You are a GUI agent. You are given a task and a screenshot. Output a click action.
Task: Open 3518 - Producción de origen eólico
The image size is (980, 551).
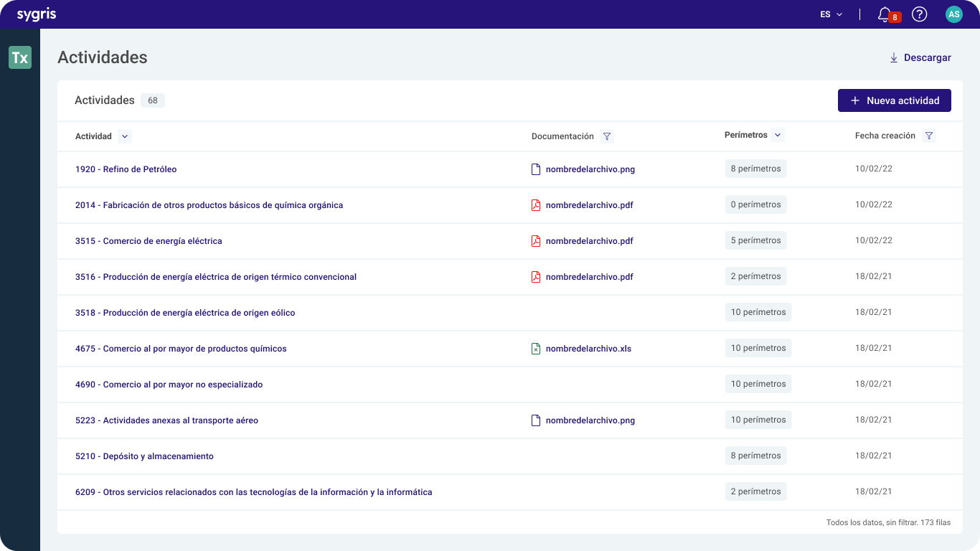click(x=185, y=313)
